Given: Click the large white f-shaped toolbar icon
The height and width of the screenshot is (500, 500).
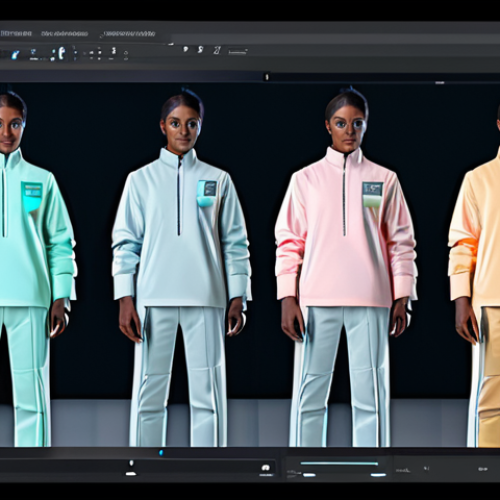Looking at the screenshot, I should (61, 53).
